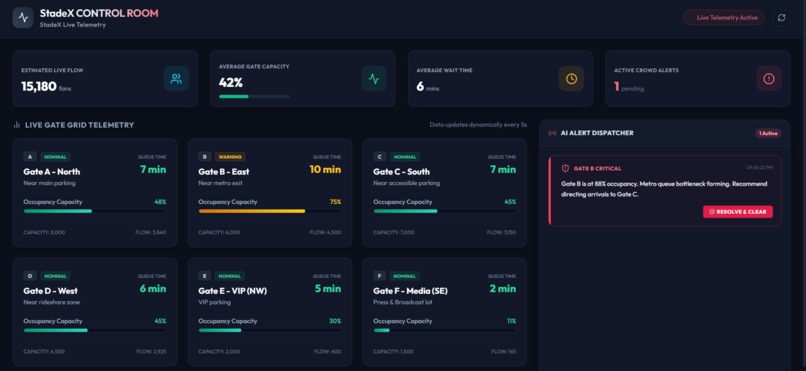Click the letter A badge on Gate A card

pyautogui.click(x=29, y=157)
